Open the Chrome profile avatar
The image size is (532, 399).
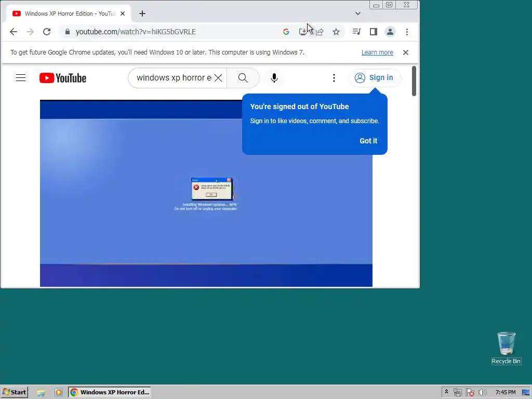(390, 32)
